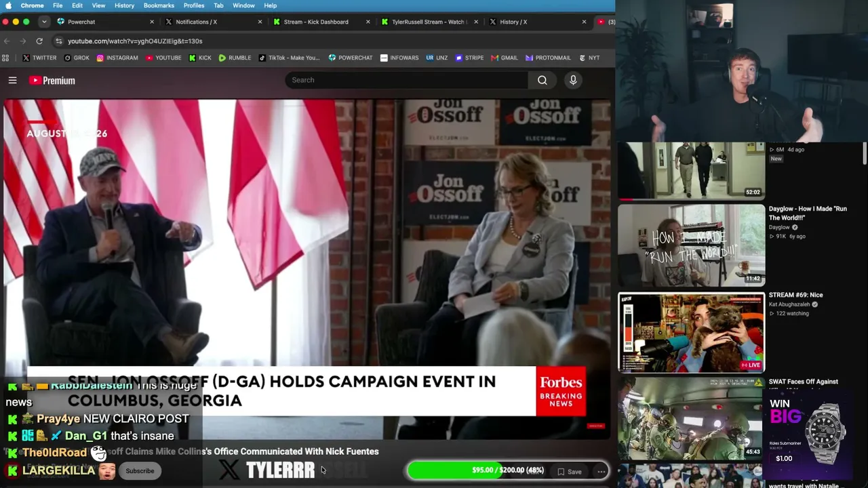
Task: Open the NYT bookmark
Action: tap(589, 58)
